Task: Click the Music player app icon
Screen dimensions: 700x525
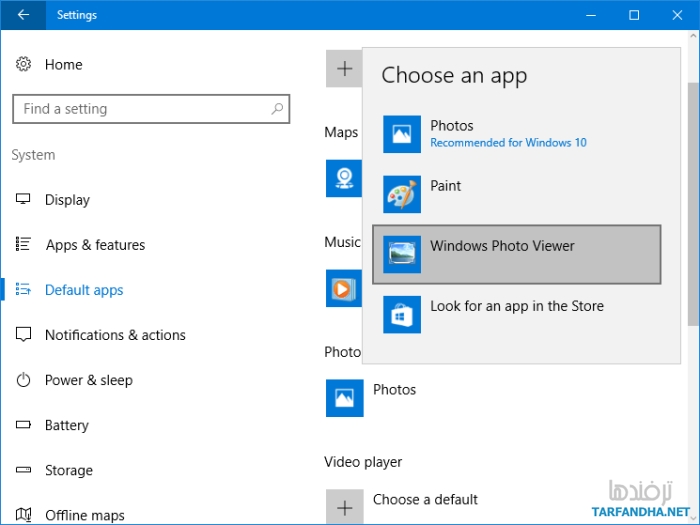Action: coord(344,288)
